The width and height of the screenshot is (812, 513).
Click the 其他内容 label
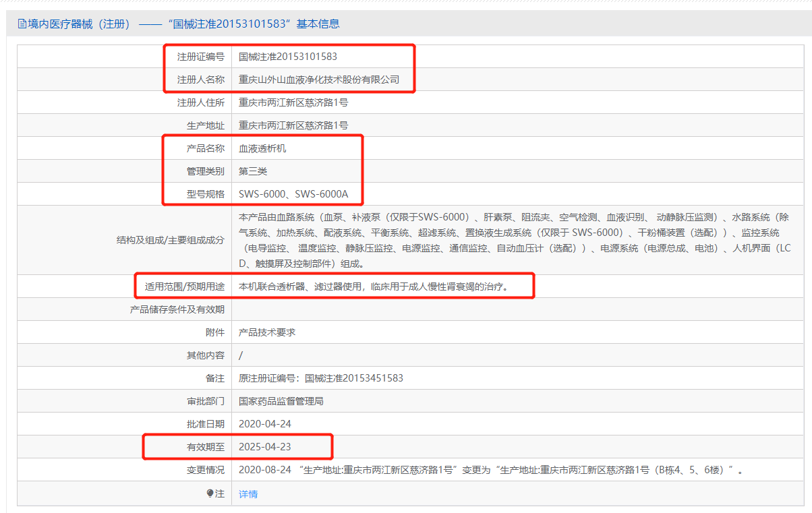tap(206, 355)
